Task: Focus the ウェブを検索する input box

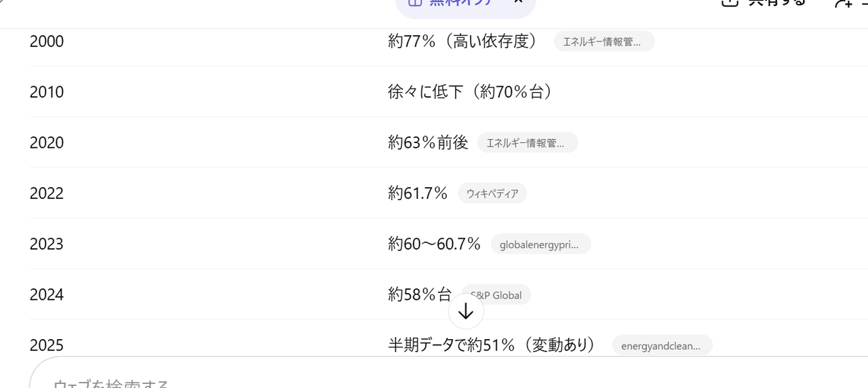Action: click(x=271, y=381)
